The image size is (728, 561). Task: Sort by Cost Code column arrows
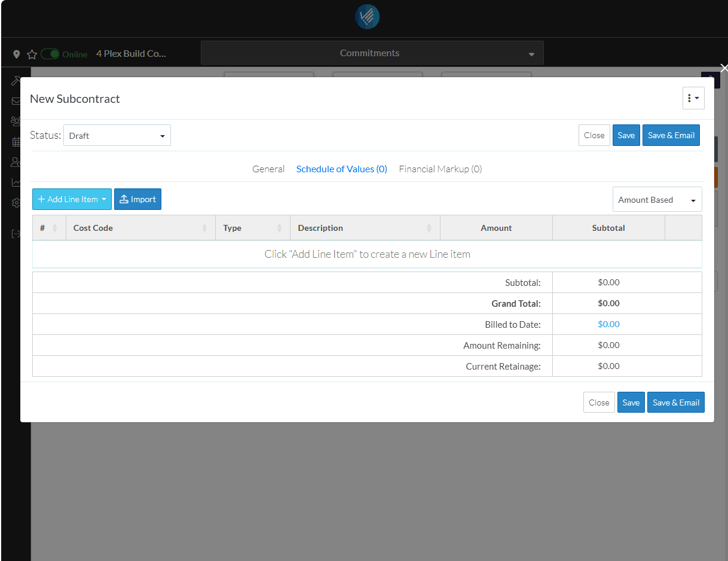pyautogui.click(x=204, y=228)
